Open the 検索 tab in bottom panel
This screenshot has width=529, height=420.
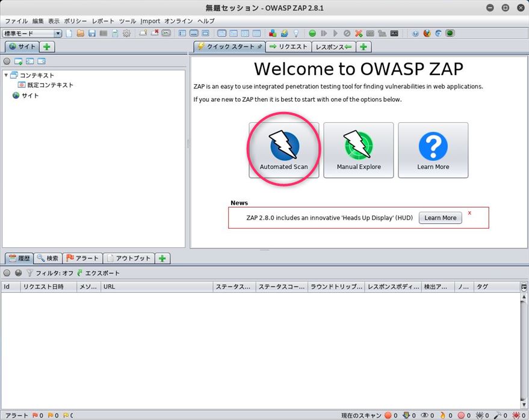click(48, 258)
